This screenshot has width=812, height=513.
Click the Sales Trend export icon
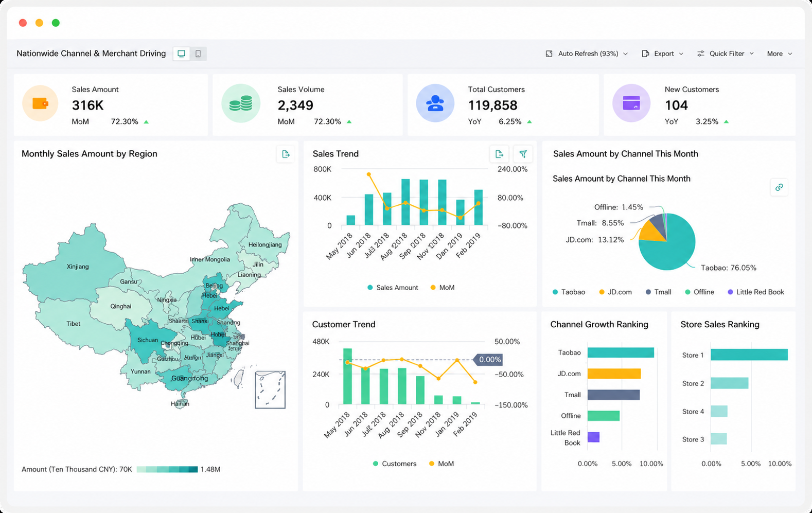tap(499, 154)
